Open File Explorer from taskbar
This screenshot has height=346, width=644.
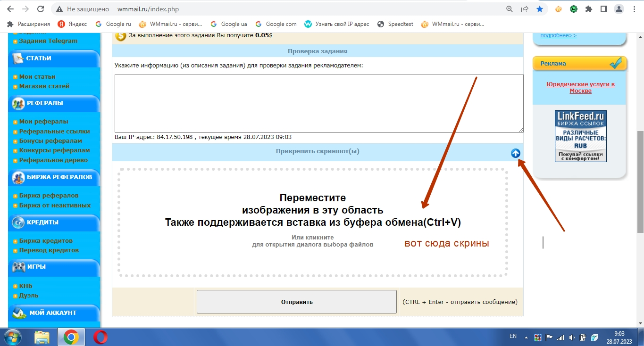42,337
